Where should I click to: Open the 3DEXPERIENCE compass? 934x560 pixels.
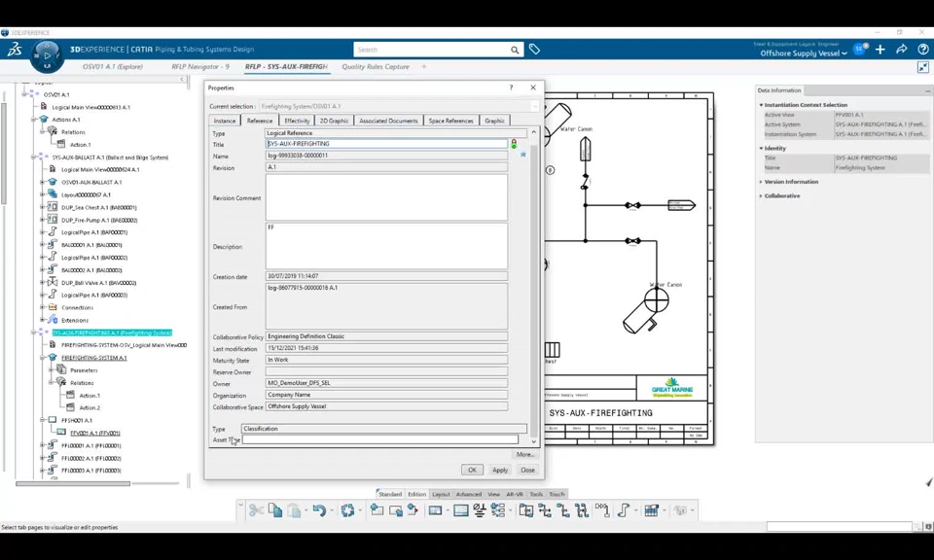(x=47, y=55)
